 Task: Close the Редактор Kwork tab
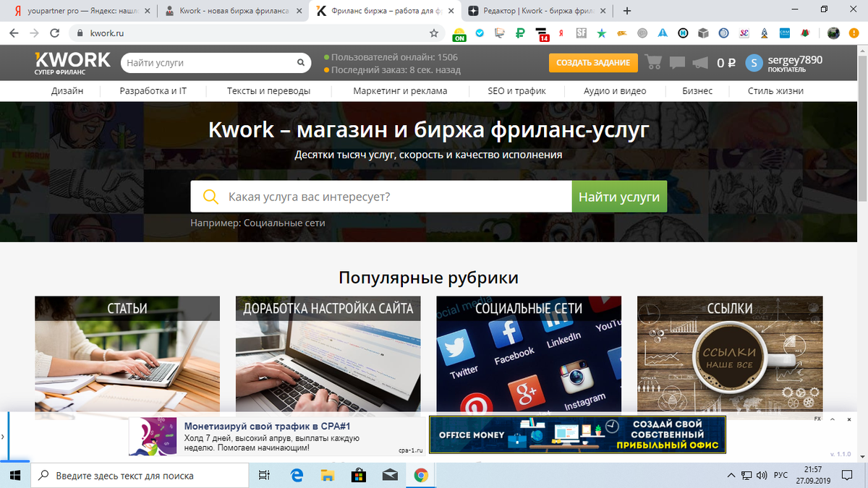(x=604, y=11)
